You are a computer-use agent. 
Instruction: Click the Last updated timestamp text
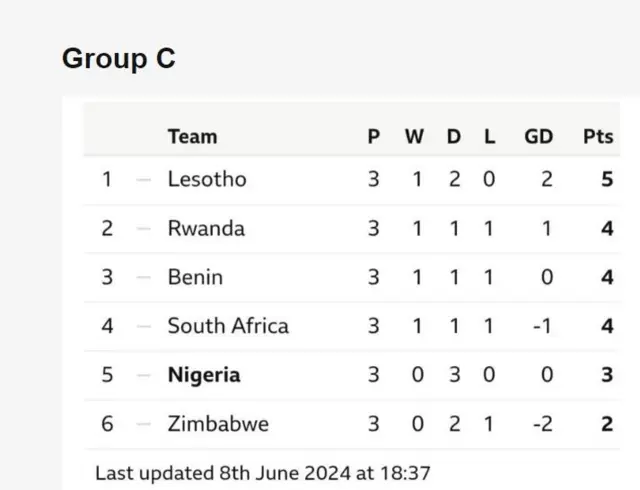tap(263, 470)
